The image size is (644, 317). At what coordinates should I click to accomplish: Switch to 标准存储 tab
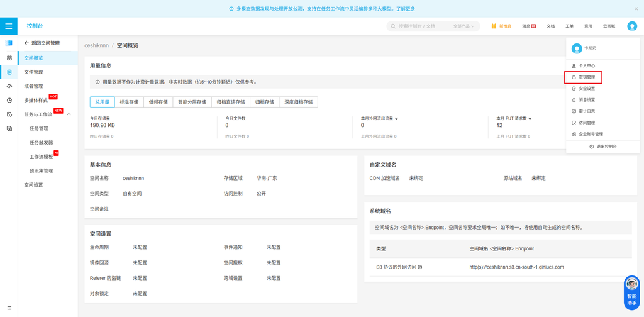(129, 102)
